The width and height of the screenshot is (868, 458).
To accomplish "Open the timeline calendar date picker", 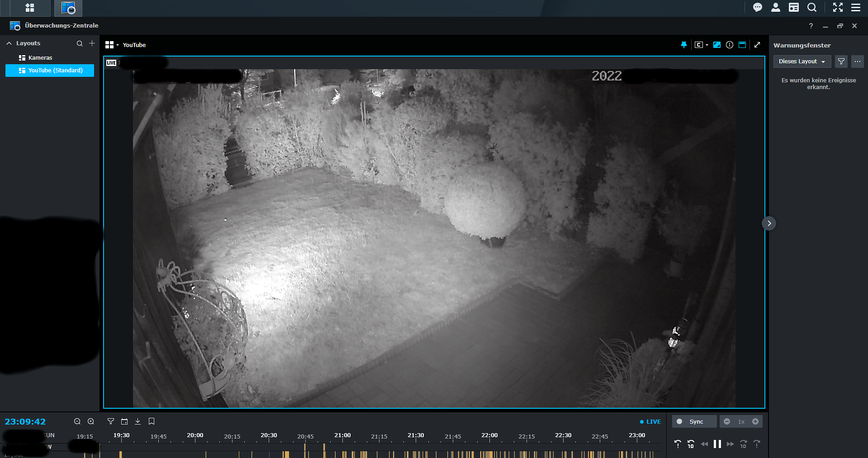I will click(x=124, y=421).
